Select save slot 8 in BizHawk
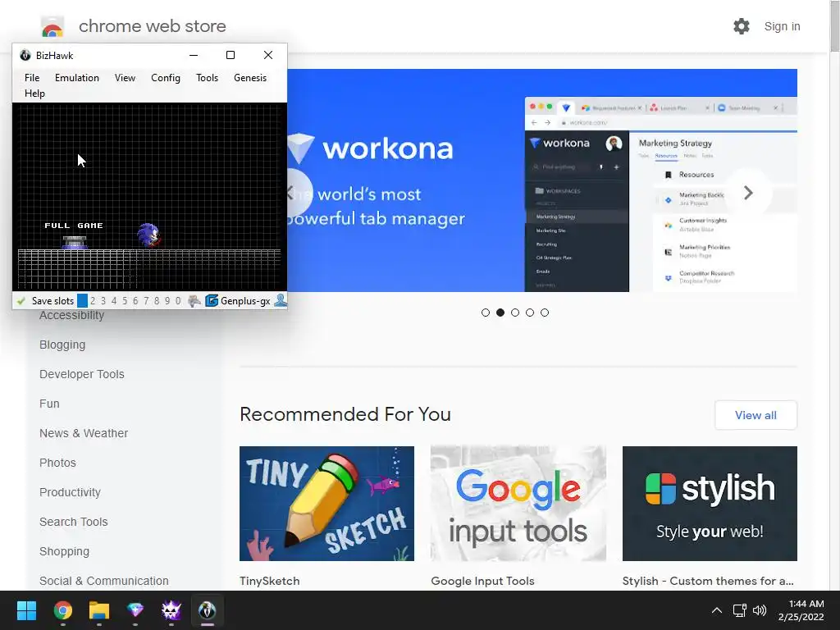 point(157,300)
